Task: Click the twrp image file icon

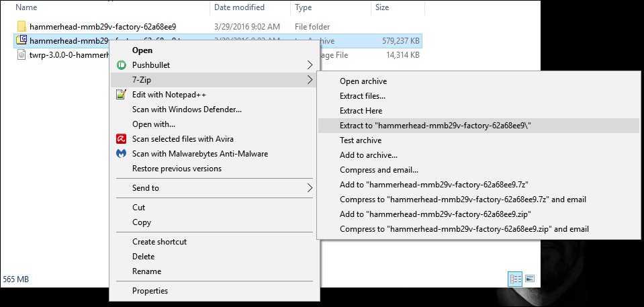Action: pyautogui.click(x=21, y=54)
